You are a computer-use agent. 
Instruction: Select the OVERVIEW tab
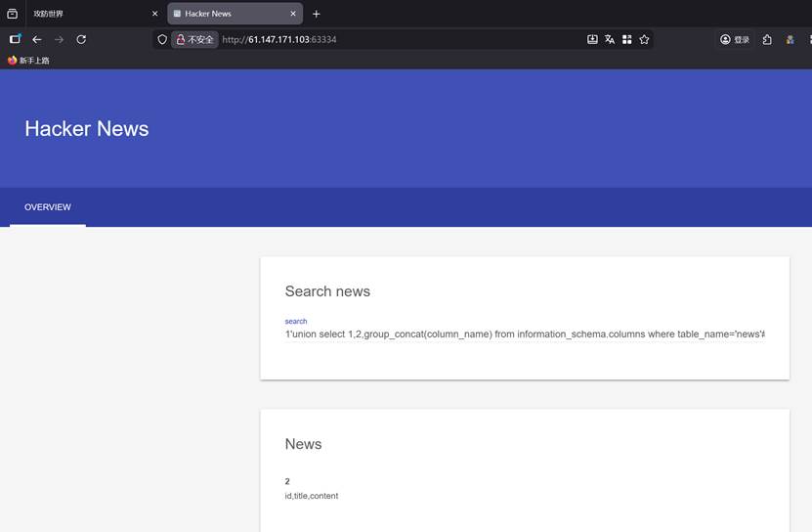[x=48, y=207]
